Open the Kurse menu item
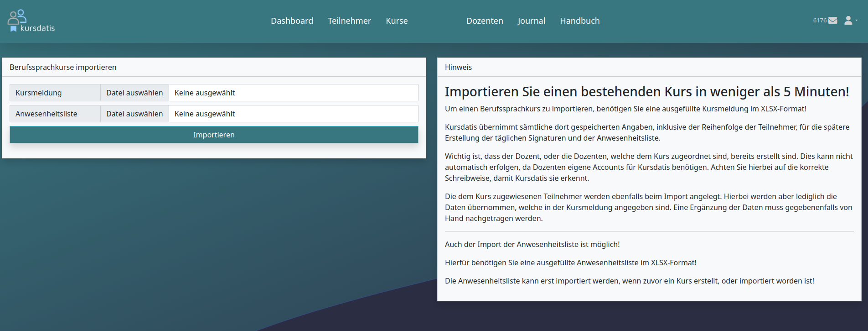 (x=397, y=21)
